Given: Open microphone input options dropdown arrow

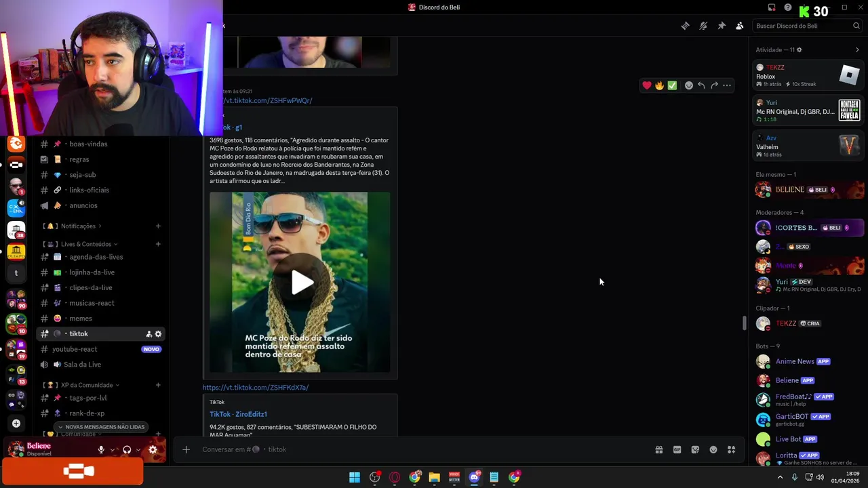Looking at the screenshot, I should point(113,449).
